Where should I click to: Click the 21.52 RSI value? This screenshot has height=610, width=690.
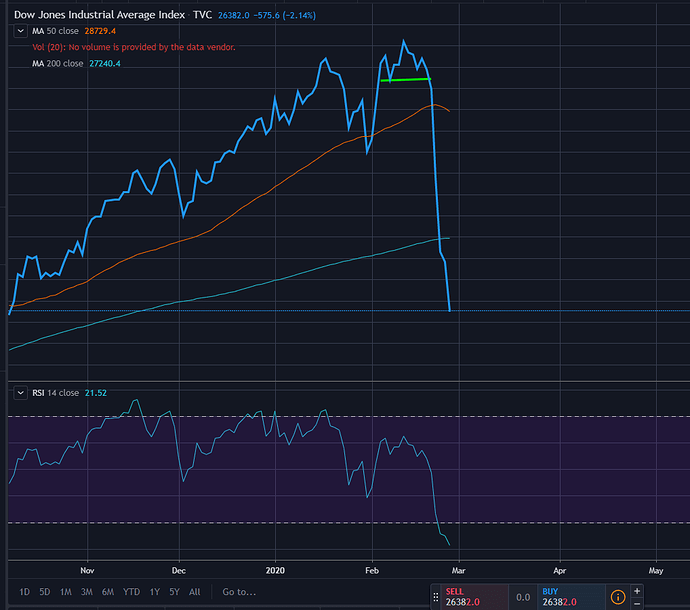pos(95,393)
